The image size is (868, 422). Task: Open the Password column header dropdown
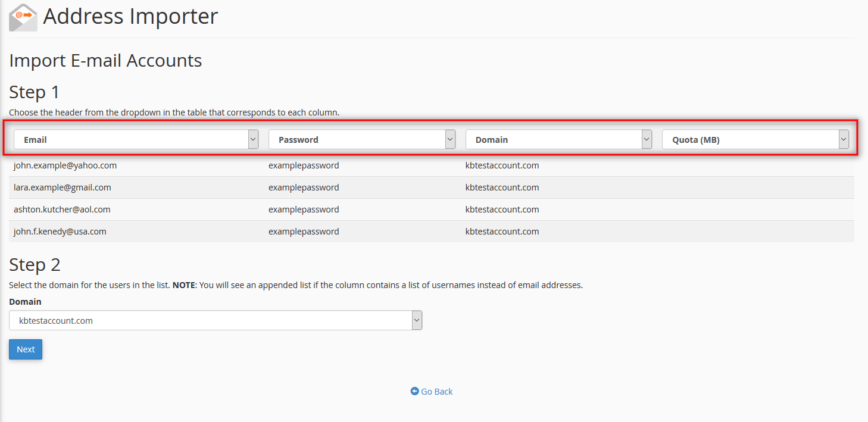tap(360, 139)
